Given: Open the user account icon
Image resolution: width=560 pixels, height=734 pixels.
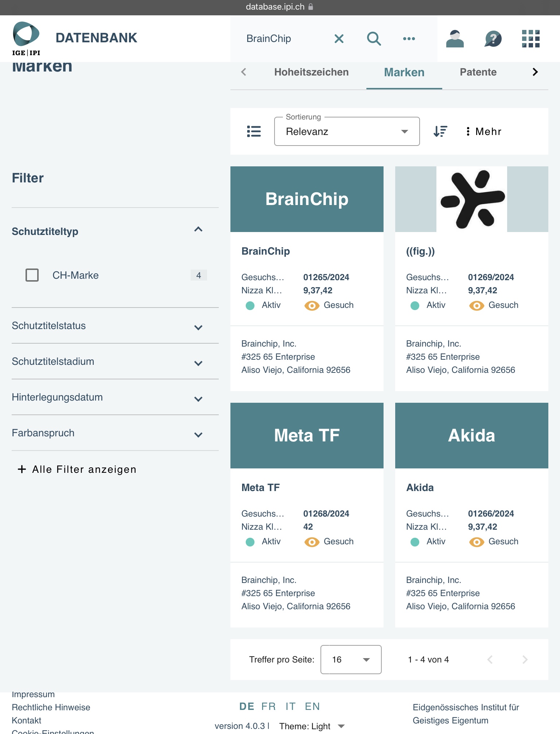Looking at the screenshot, I should coord(455,39).
